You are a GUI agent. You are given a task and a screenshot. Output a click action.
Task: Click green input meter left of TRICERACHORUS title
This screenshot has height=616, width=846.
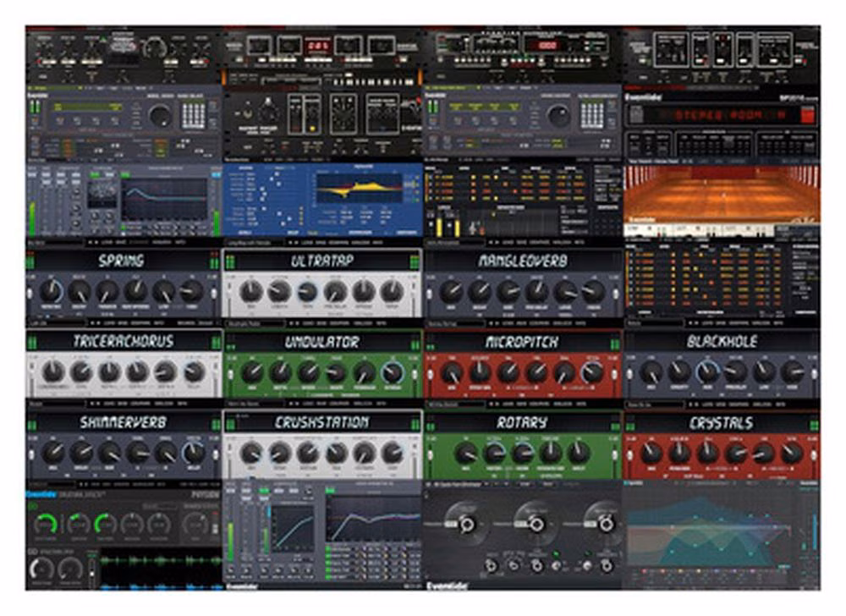click(x=31, y=342)
